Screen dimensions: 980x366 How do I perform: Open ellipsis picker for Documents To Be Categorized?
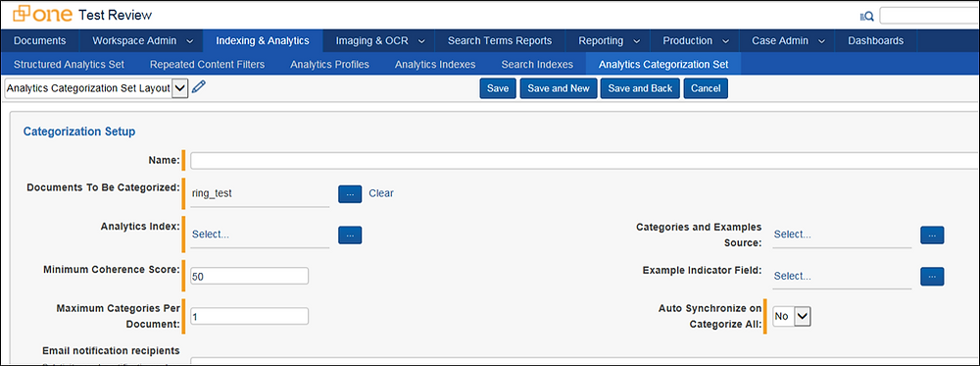click(350, 194)
